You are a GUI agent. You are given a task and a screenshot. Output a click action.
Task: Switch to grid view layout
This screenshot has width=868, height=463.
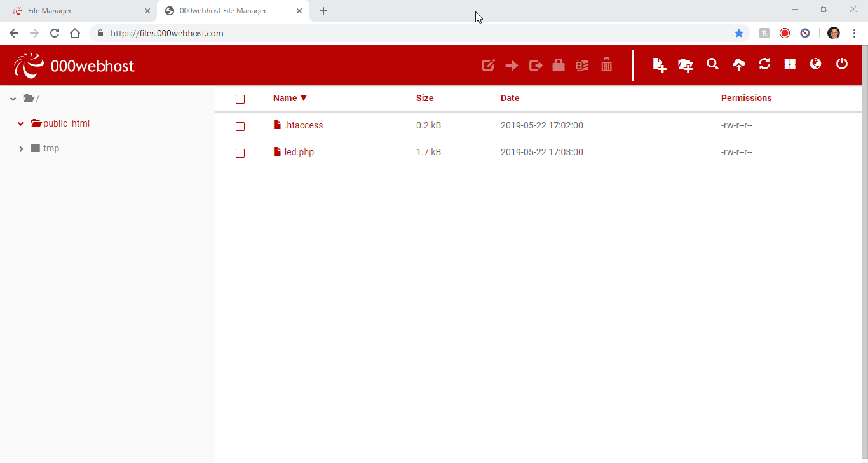pos(790,64)
